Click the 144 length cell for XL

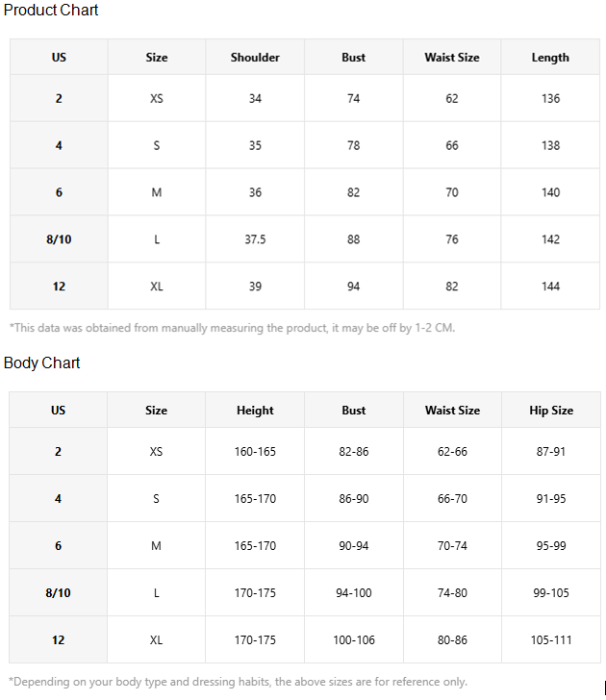click(x=550, y=287)
